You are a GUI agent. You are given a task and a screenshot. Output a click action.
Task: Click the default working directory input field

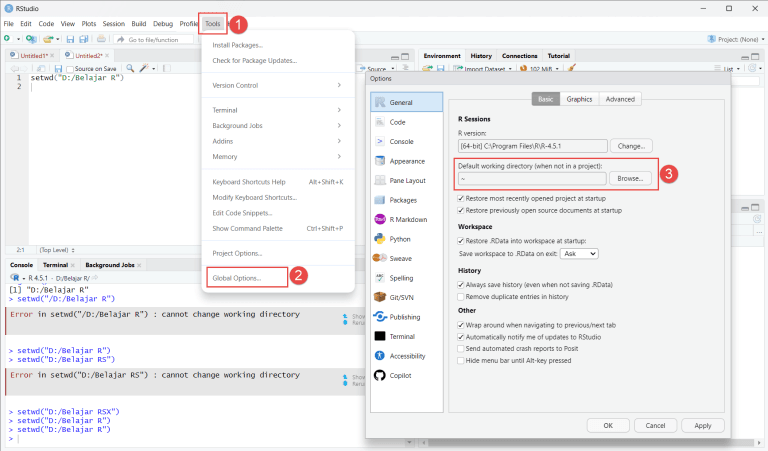pyautogui.click(x=532, y=179)
